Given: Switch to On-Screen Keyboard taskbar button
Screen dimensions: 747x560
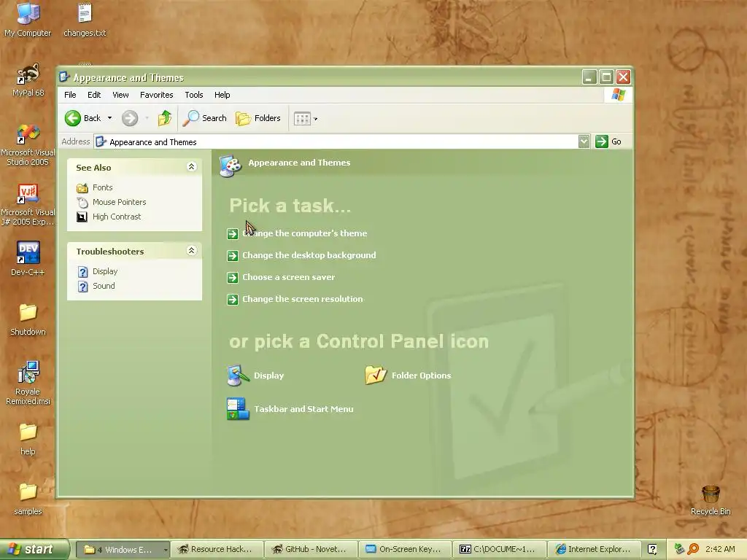Looking at the screenshot, I should [406, 550].
